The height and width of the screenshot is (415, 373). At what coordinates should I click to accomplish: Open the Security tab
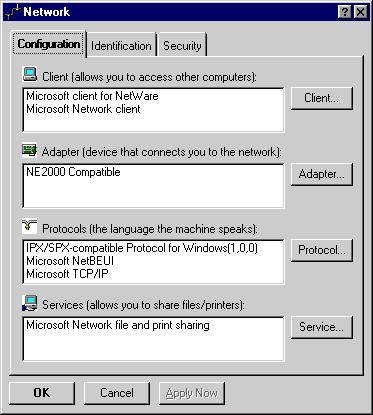coord(182,45)
